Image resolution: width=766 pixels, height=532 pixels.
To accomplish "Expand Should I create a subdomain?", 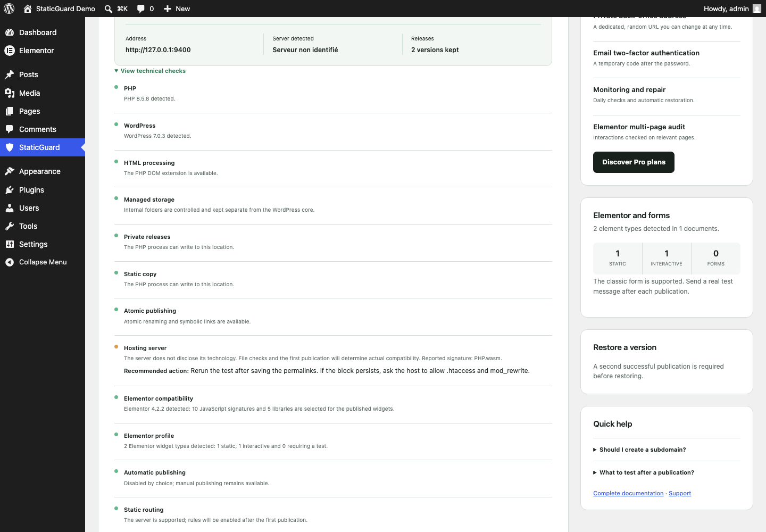I will [639, 450].
